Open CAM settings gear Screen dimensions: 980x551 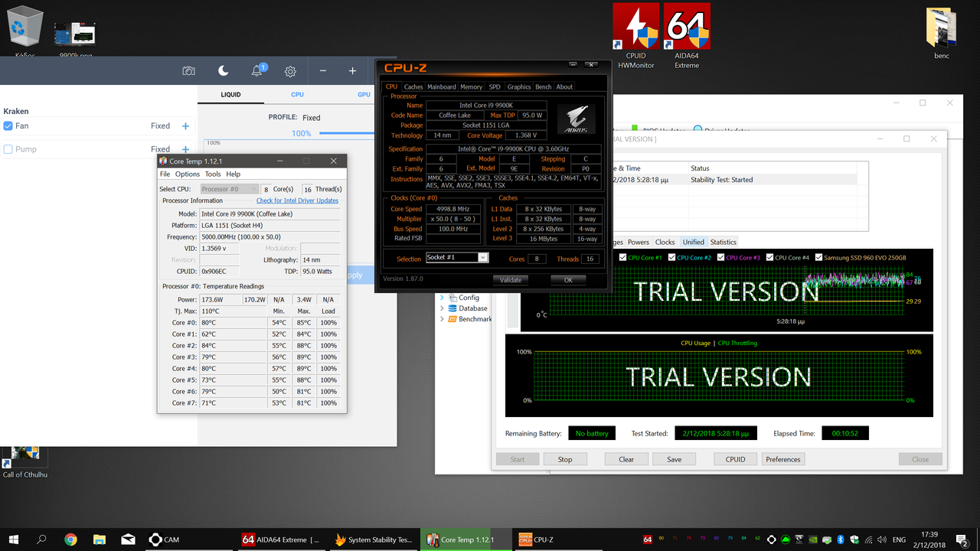click(290, 71)
